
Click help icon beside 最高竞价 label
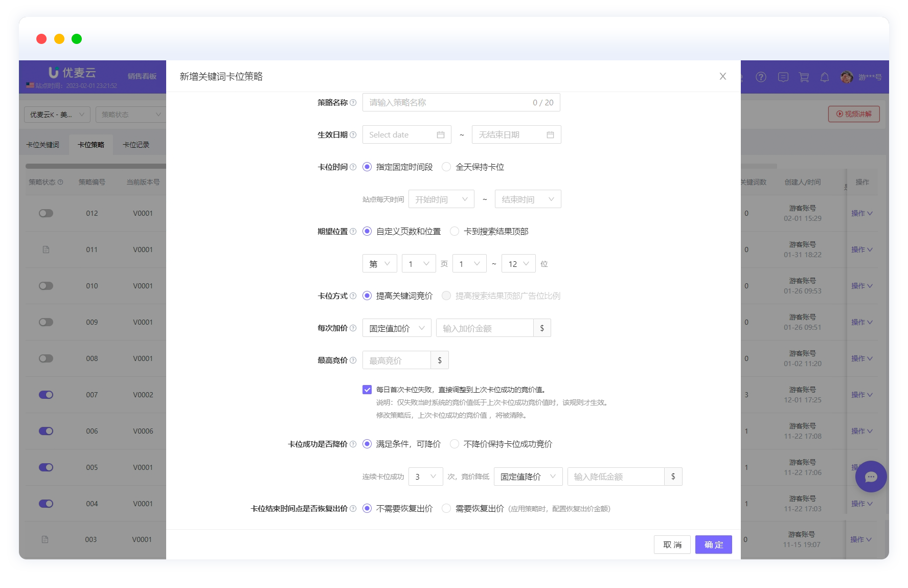coord(353,360)
